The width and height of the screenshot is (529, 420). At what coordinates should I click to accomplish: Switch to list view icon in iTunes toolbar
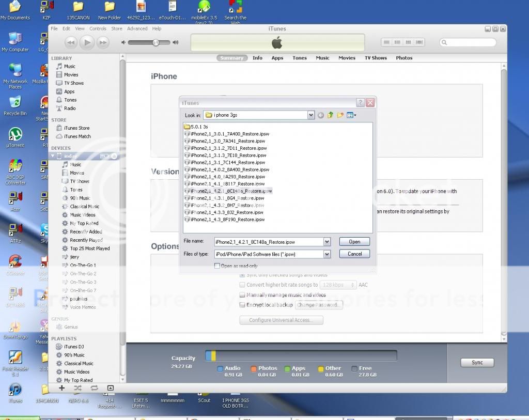point(386,42)
